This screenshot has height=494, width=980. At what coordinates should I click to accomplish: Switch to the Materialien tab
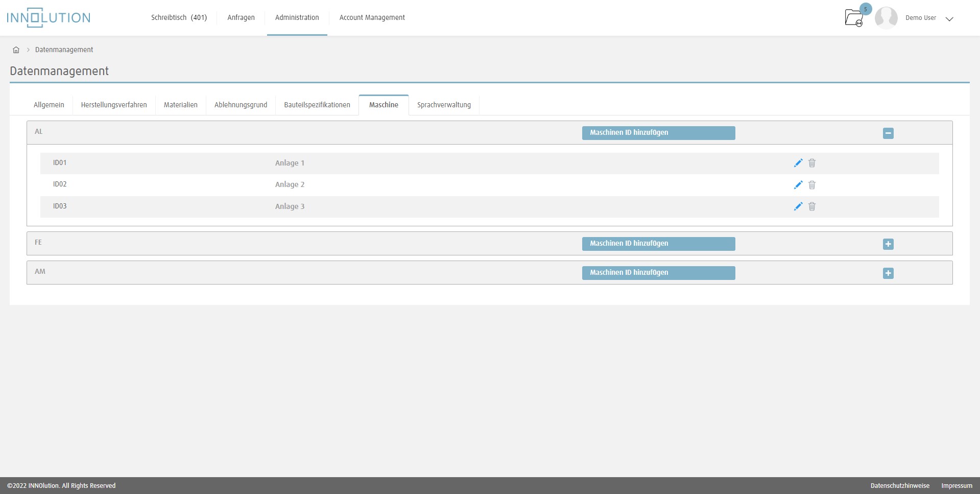(180, 105)
